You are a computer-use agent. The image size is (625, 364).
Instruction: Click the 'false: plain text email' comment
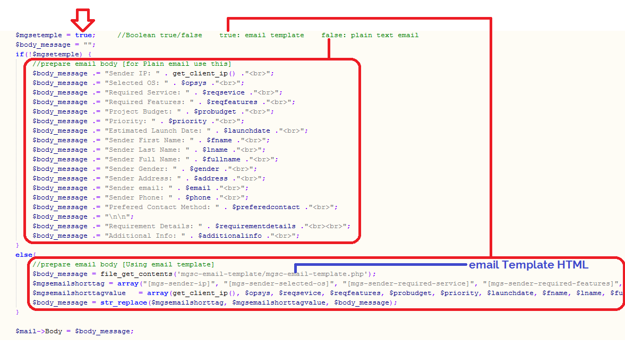370,35
